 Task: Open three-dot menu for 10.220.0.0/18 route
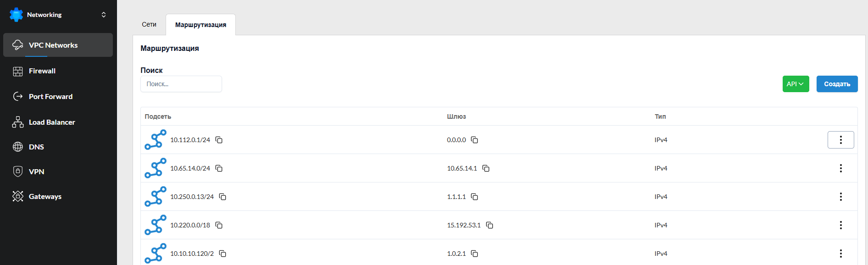840,225
